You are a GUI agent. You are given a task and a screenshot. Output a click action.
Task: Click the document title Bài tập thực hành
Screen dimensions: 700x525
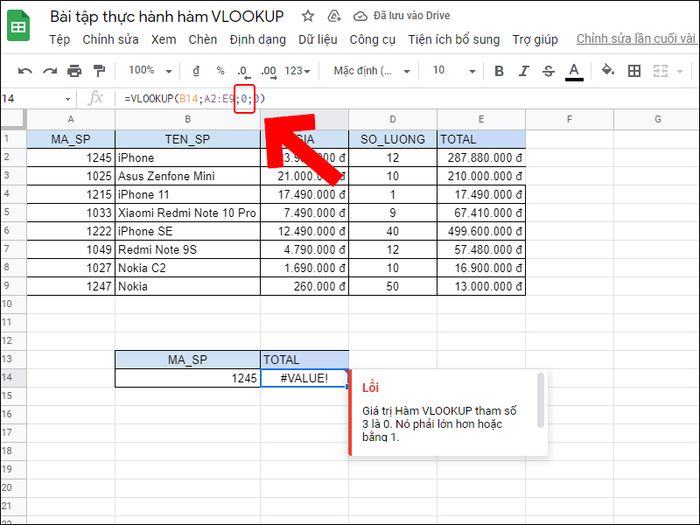coord(167,17)
